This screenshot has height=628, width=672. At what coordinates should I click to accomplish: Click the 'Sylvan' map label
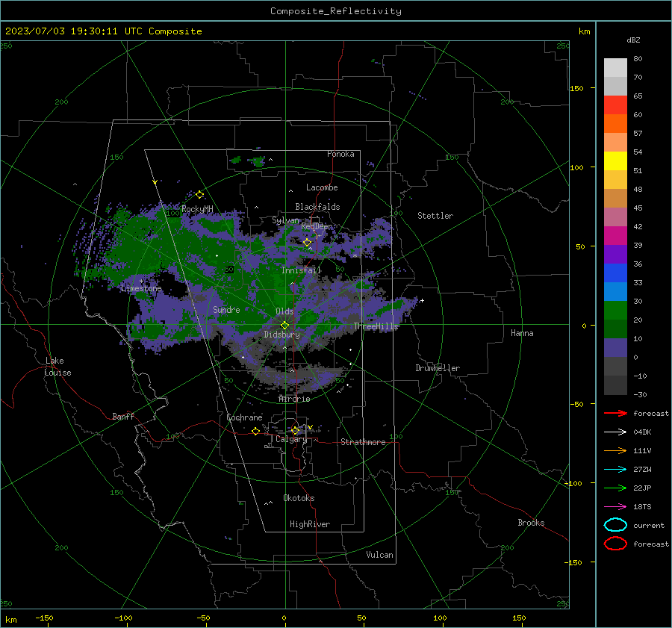click(285, 220)
